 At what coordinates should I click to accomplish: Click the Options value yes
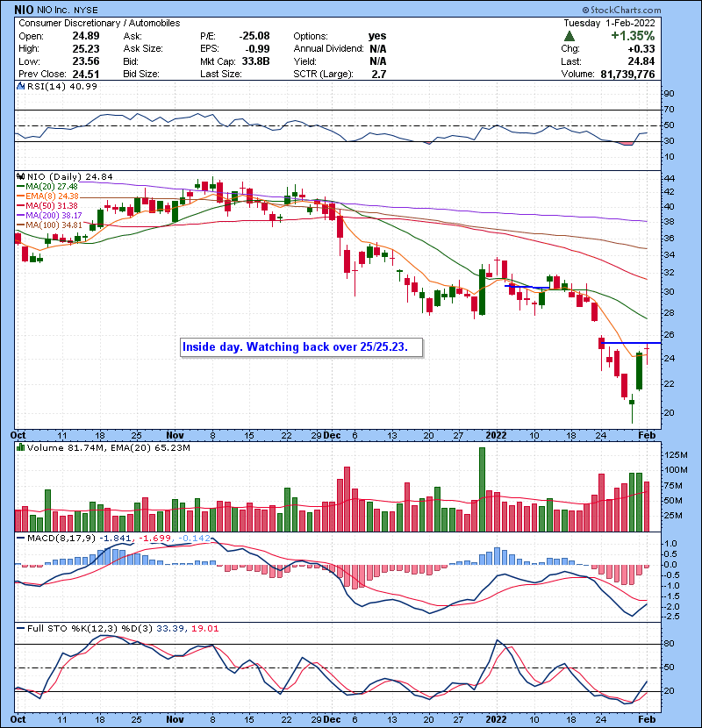point(377,36)
